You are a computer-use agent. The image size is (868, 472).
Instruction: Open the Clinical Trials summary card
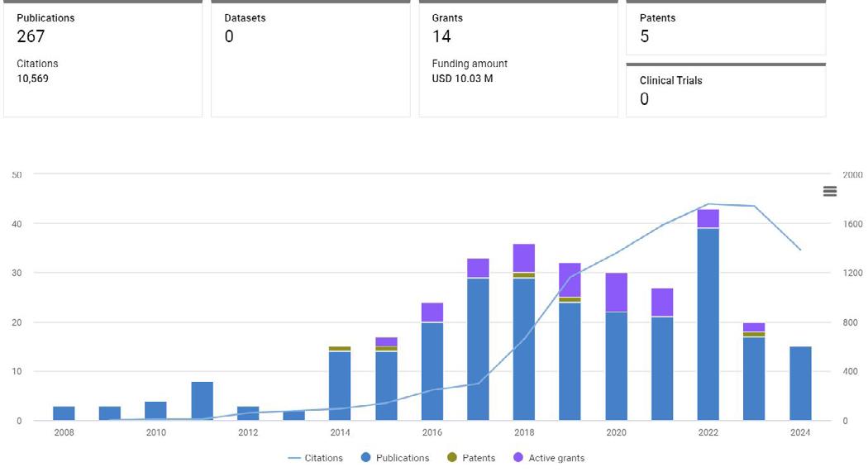[x=726, y=89]
